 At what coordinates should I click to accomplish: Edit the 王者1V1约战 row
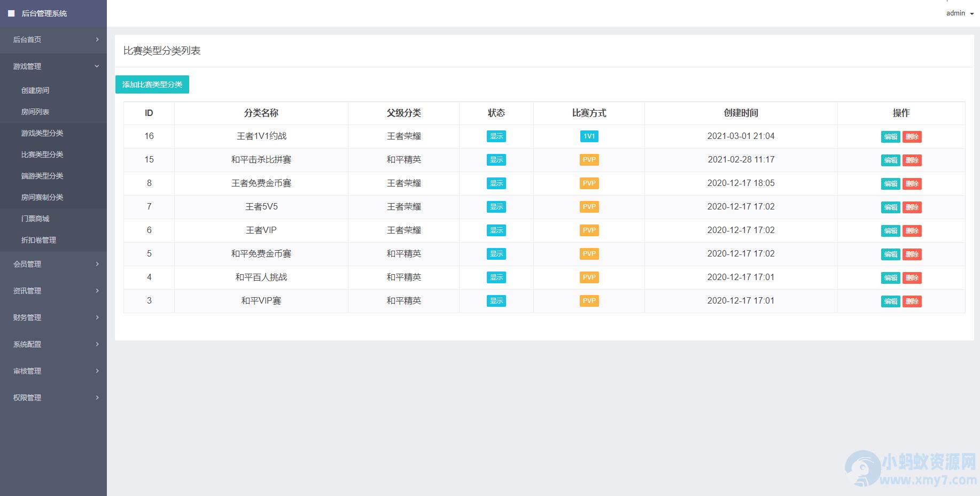pos(891,137)
